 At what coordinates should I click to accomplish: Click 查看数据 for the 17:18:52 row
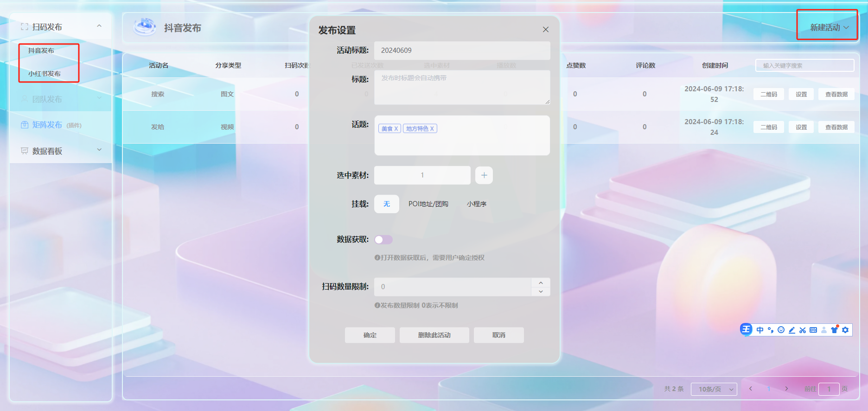(x=836, y=94)
